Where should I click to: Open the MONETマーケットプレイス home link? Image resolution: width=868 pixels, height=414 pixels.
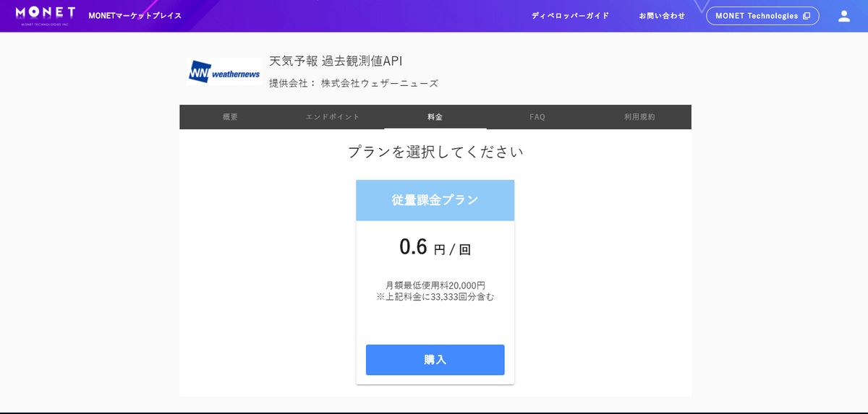[135, 16]
